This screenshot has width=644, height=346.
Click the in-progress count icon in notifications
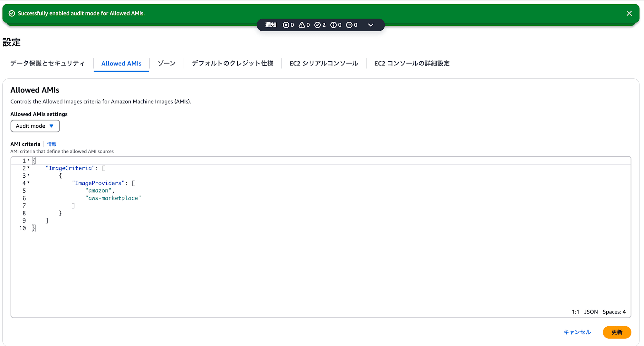coord(349,25)
